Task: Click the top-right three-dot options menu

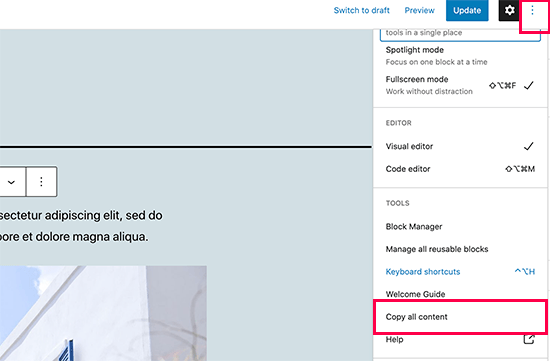Action: click(532, 10)
